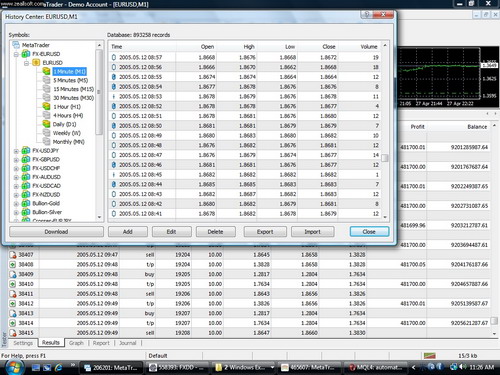Click the Daily (D1) database icon
The width and height of the screenshot is (500, 375).
(46, 124)
